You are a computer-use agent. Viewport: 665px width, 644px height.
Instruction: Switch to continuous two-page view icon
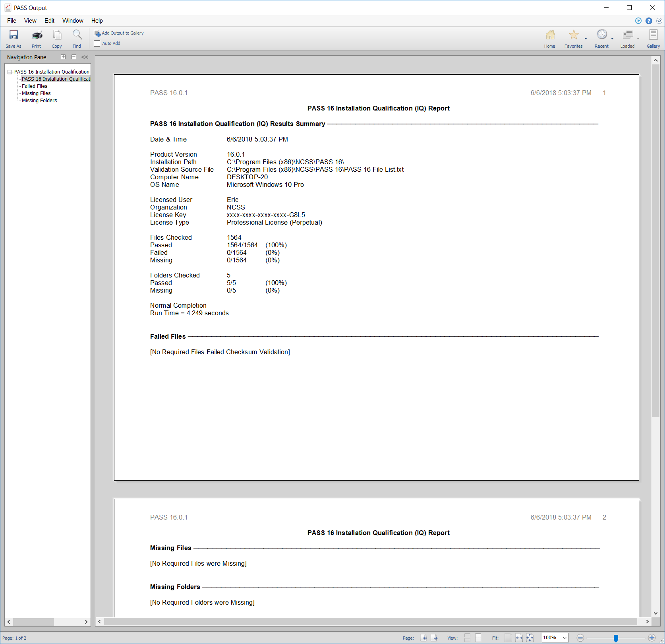click(468, 638)
